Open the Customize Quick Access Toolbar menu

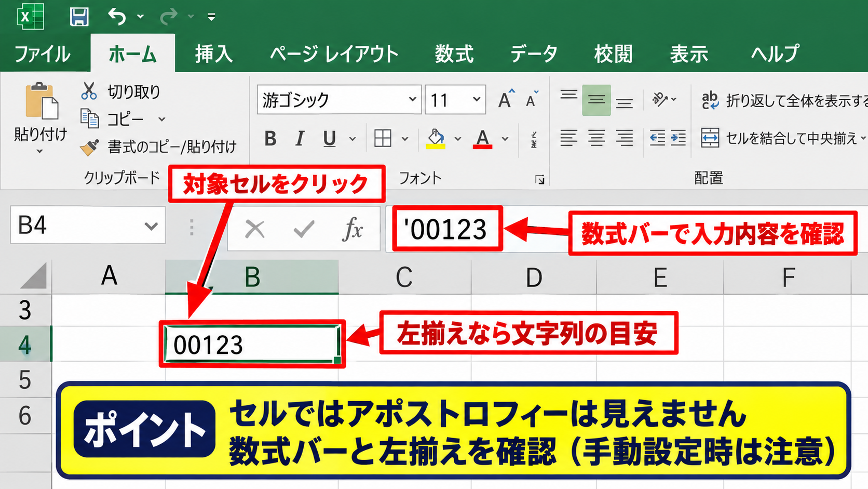coord(211,17)
